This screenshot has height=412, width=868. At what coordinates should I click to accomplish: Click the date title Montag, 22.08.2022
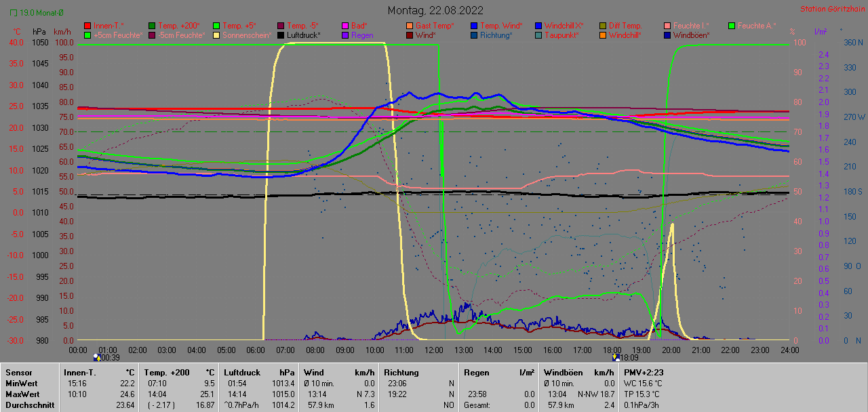(x=435, y=10)
